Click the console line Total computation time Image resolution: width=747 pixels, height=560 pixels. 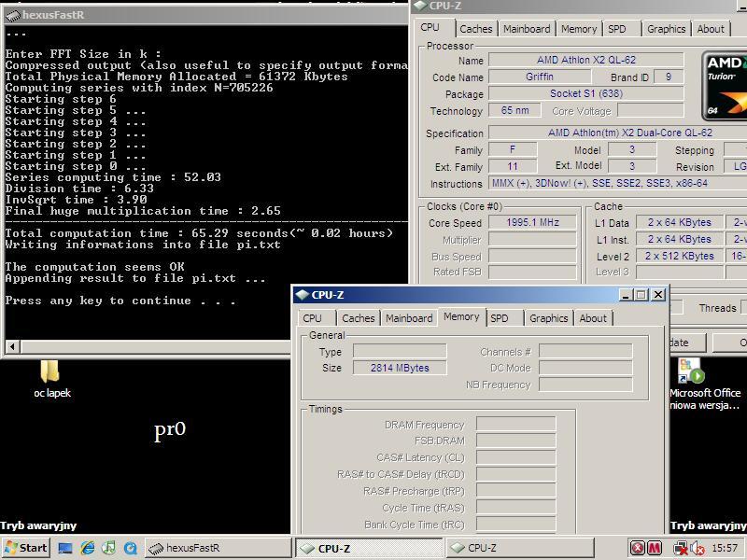click(x=199, y=233)
